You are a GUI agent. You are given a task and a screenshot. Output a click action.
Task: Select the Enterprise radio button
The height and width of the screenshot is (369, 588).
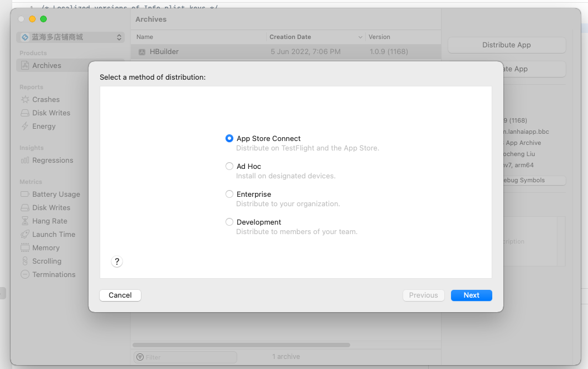[x=229, y=195]
